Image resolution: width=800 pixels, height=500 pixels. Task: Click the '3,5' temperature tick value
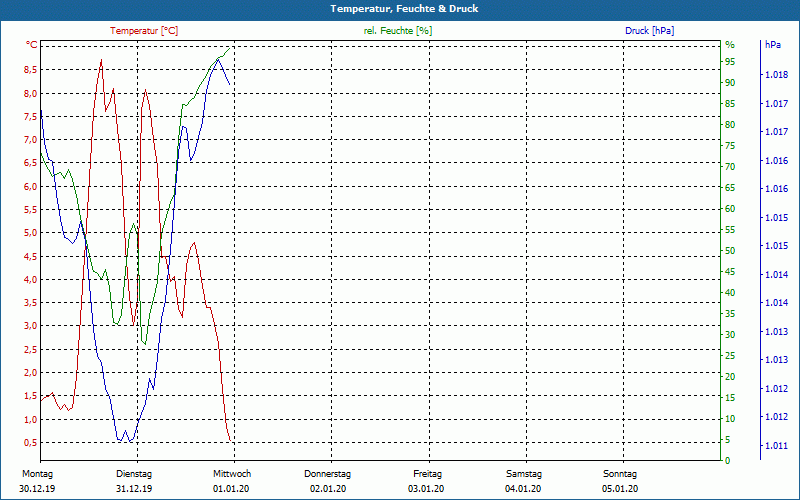[x=31, y=303]
